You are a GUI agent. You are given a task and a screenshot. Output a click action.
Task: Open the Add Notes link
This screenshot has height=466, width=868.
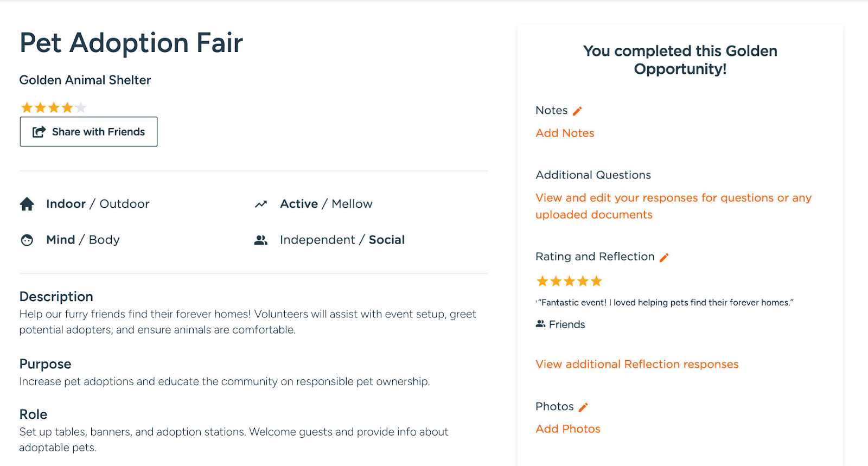tap(565, 133)
